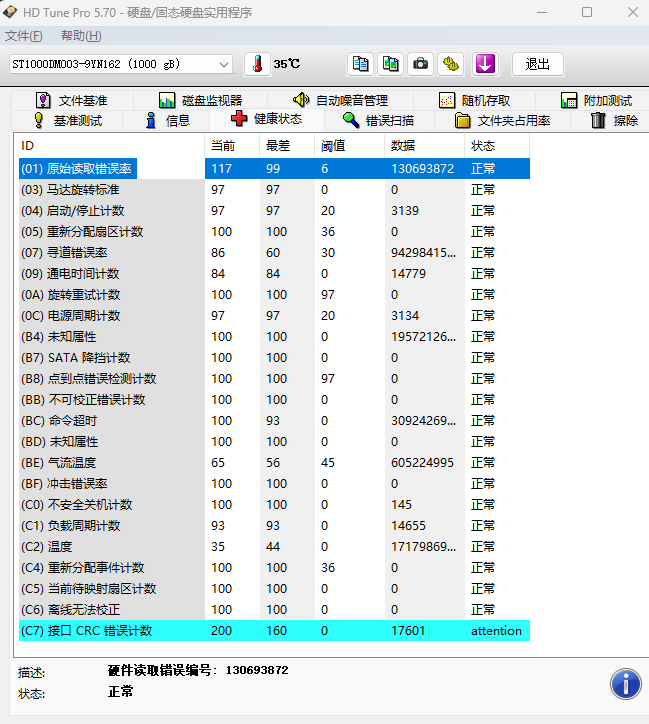Viewport: 649px width, 724px height.
Task: Click the HD Tune Pro title bar icon
Action: tap(10, 12)
